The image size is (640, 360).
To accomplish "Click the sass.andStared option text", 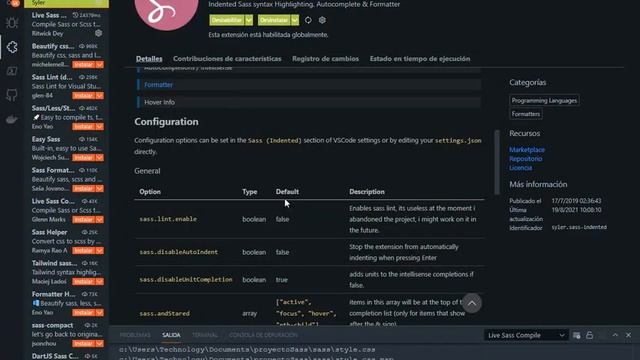I will 164,313.
